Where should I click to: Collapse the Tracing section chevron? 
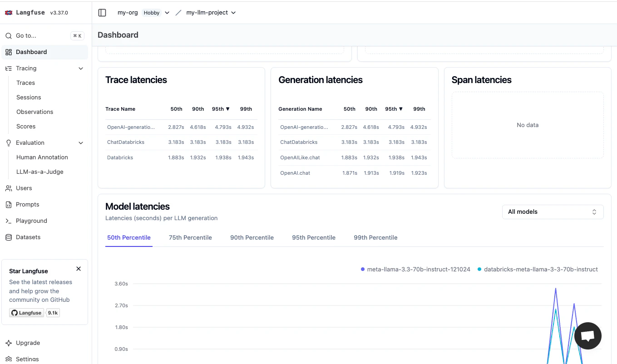click(81, 69)
